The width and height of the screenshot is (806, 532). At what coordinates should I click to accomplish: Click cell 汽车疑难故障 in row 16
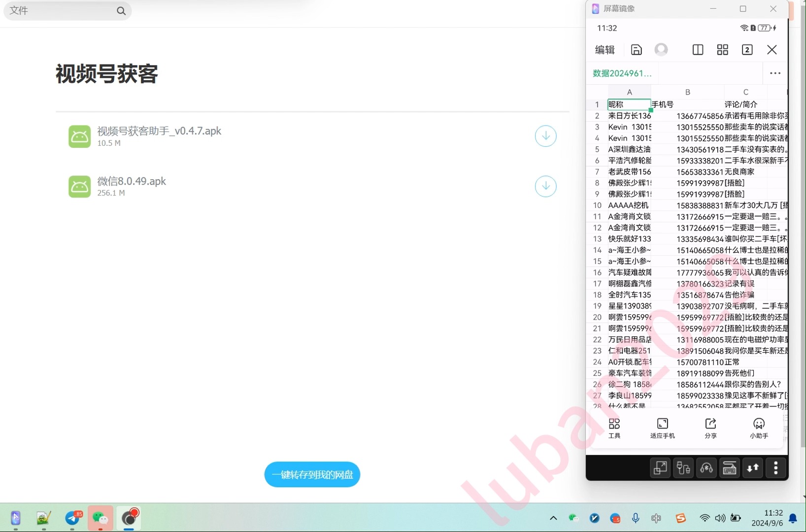629,272
